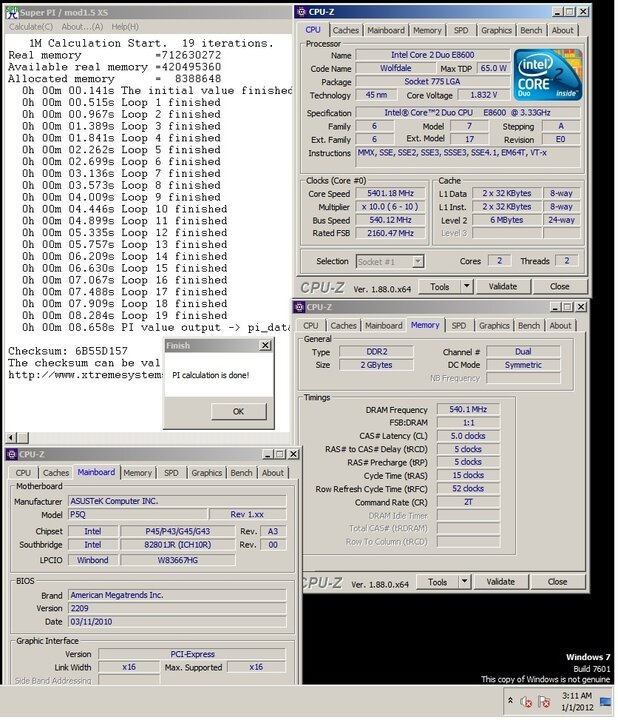The image size is (618, 720).
Task: Click Tools button in top CPU-Z window
Action: 439,287
